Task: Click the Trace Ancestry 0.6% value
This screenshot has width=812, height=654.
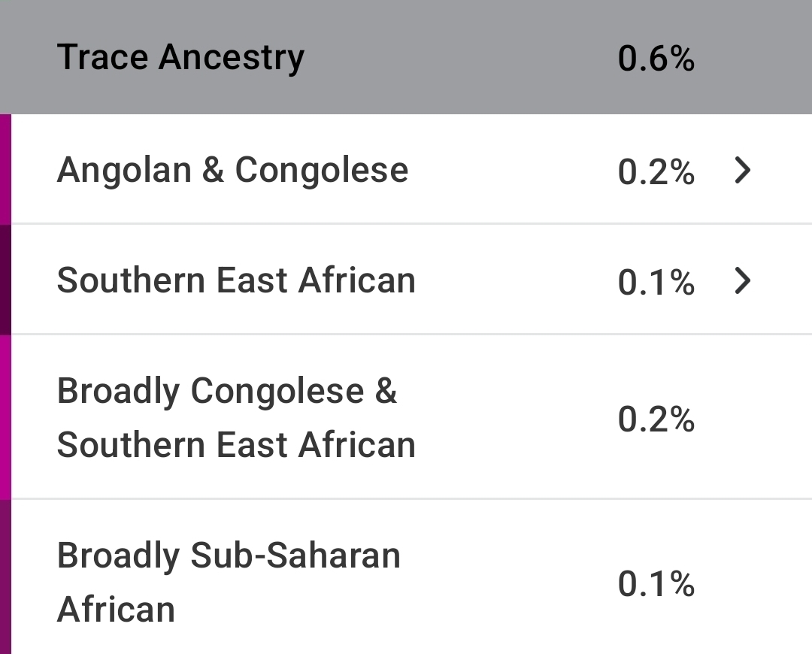Action: pos(656,58)
